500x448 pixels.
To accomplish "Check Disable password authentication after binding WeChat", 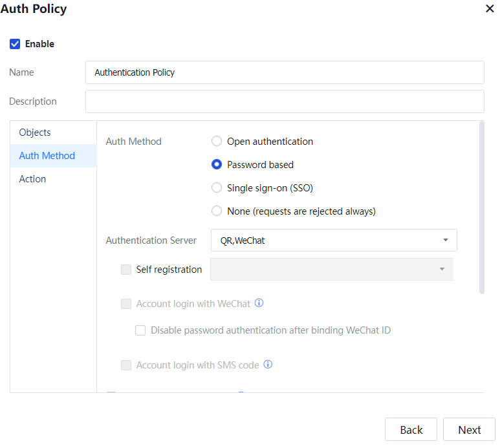I will pos(140,330).
